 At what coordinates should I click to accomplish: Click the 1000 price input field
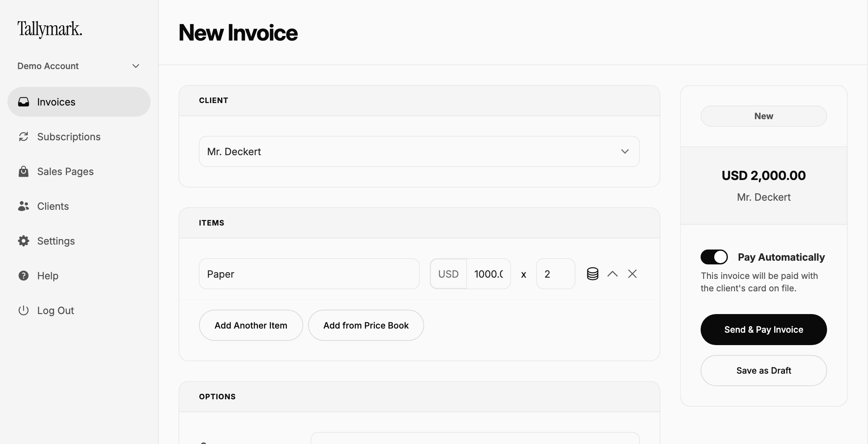tap(489, 274)
